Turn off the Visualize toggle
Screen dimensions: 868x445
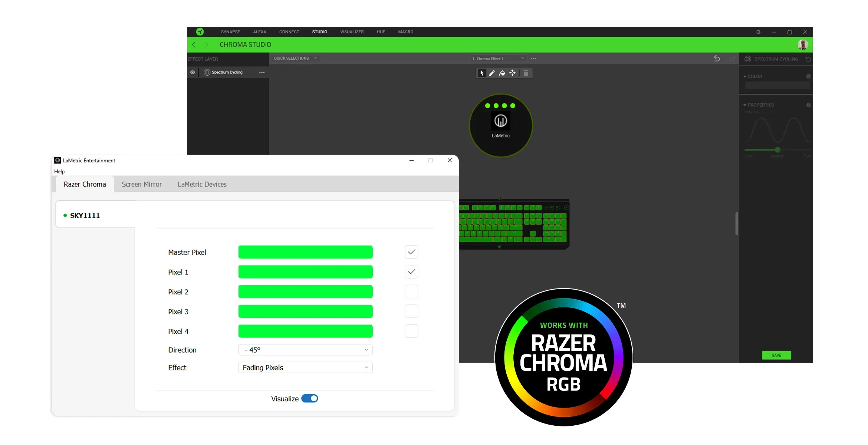(x=310, y=398)
